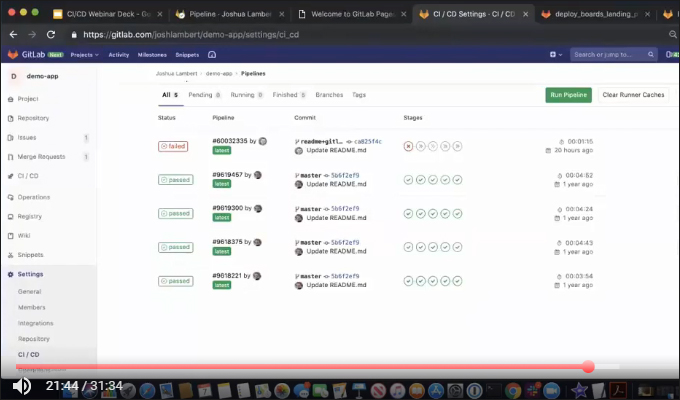Click the red video progress bar handle

tap(588, 367)
